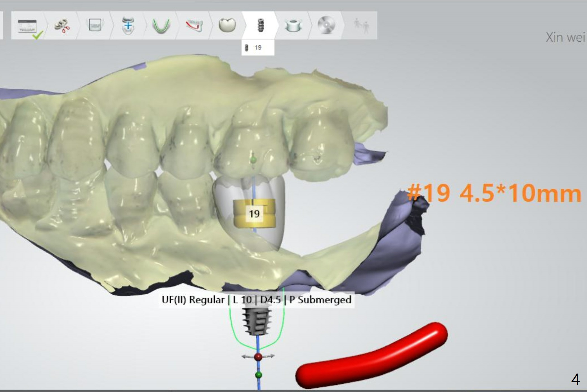Click the yellow sleeve labeled 19
Image resolution: width=587 pixels, height=392 pixels.
tap(254, 214)
